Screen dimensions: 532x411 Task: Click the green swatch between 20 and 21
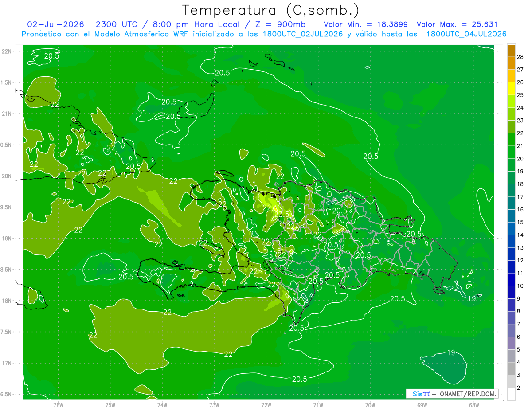[511, 152]
